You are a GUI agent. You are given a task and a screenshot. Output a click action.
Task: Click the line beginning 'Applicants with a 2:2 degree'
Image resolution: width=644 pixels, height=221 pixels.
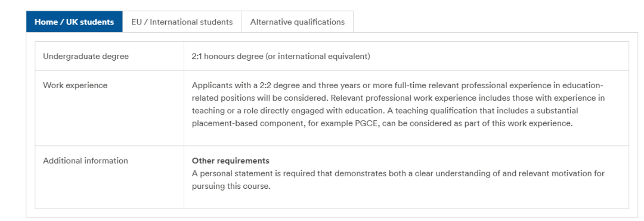click(x=398, y=86)
